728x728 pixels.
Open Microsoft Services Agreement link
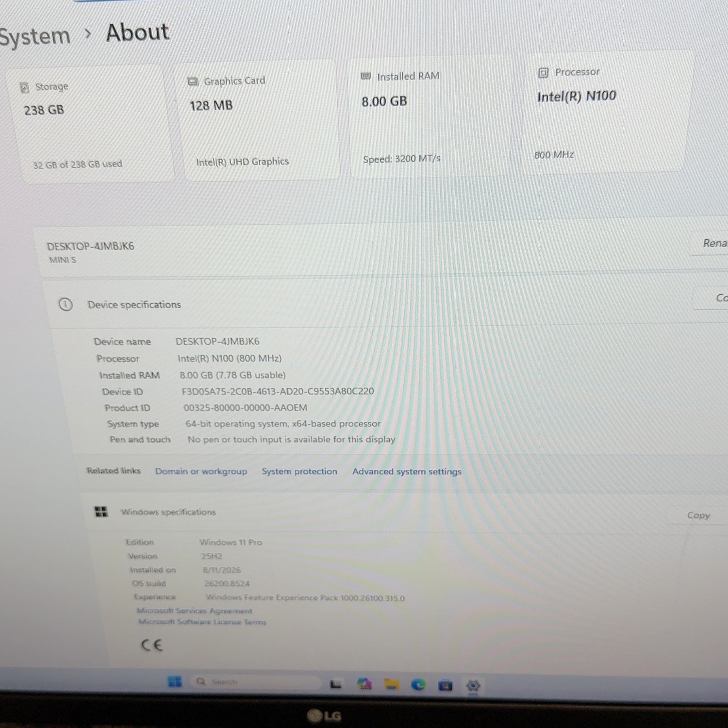click(195, 611)
